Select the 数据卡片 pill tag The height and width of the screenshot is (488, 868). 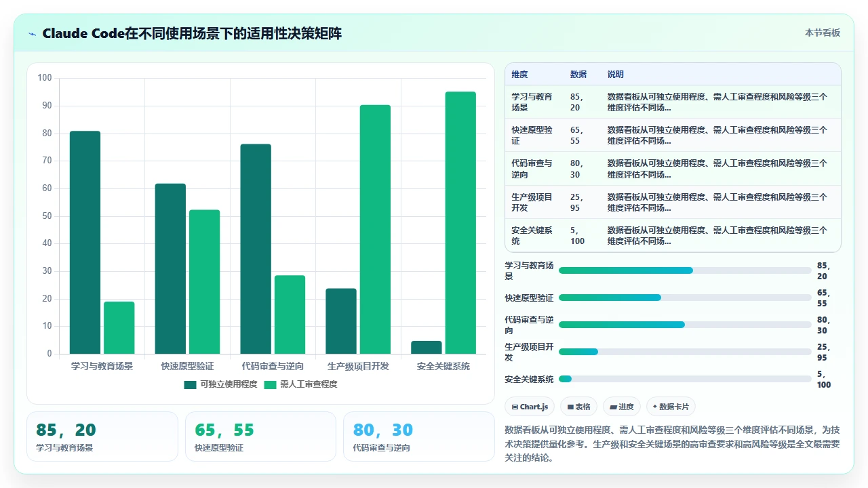671,407
